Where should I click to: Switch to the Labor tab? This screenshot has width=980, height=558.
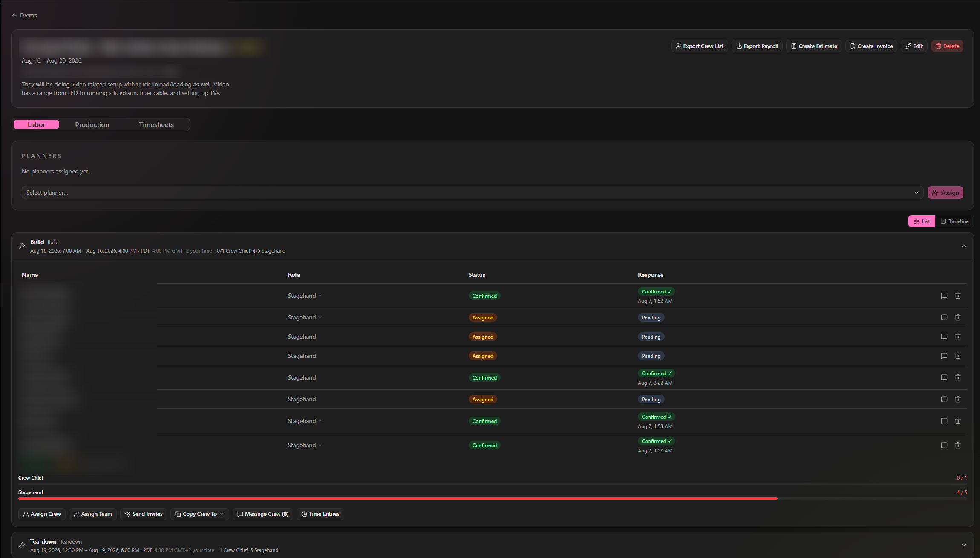36,124
